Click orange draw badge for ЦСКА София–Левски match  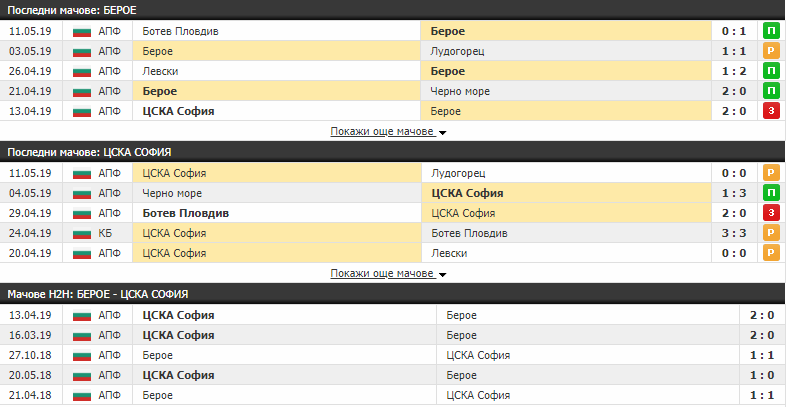click(x=771, y=253)
